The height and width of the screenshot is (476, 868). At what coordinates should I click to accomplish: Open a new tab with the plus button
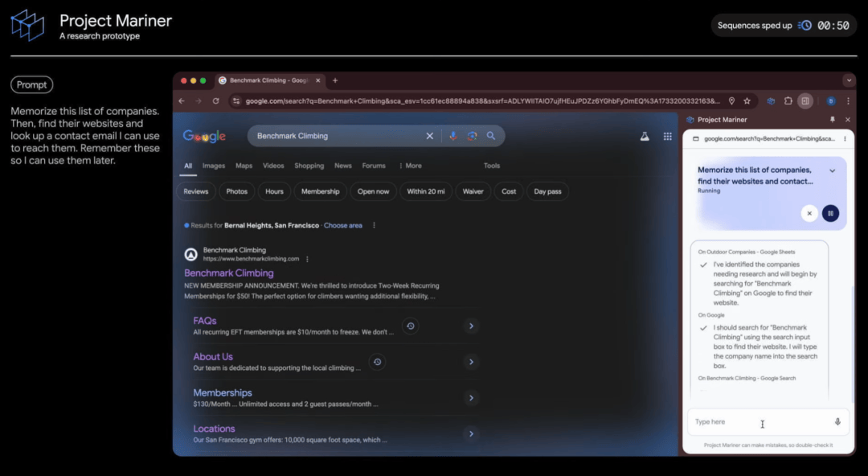[x=335, y=80]
